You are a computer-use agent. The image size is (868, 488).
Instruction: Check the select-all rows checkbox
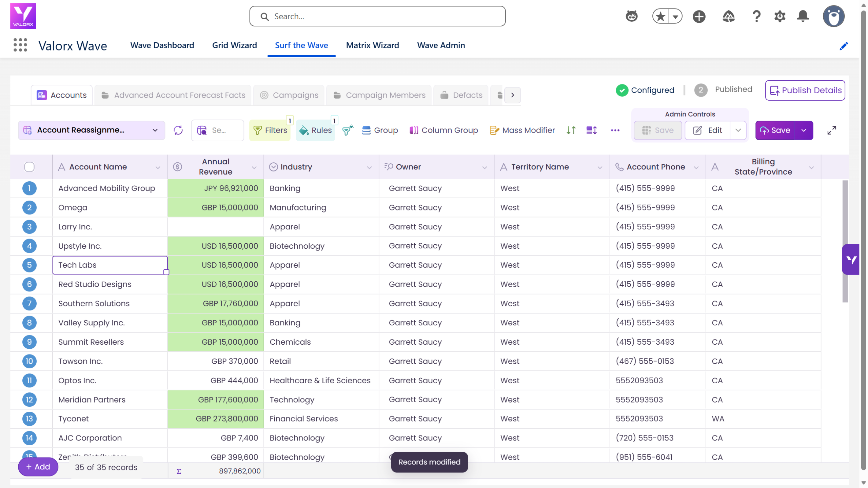tap(29, 167)
